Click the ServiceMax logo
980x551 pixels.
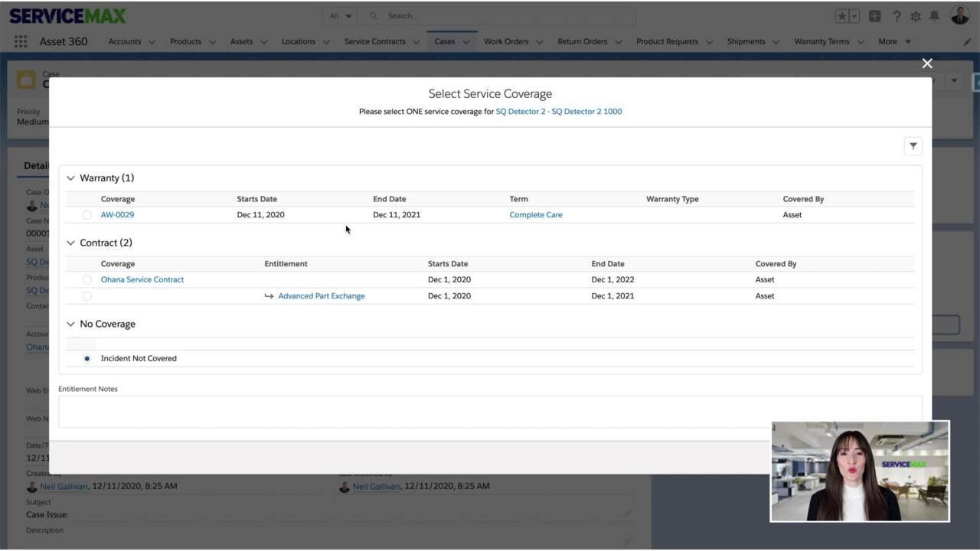coord(67,15)
